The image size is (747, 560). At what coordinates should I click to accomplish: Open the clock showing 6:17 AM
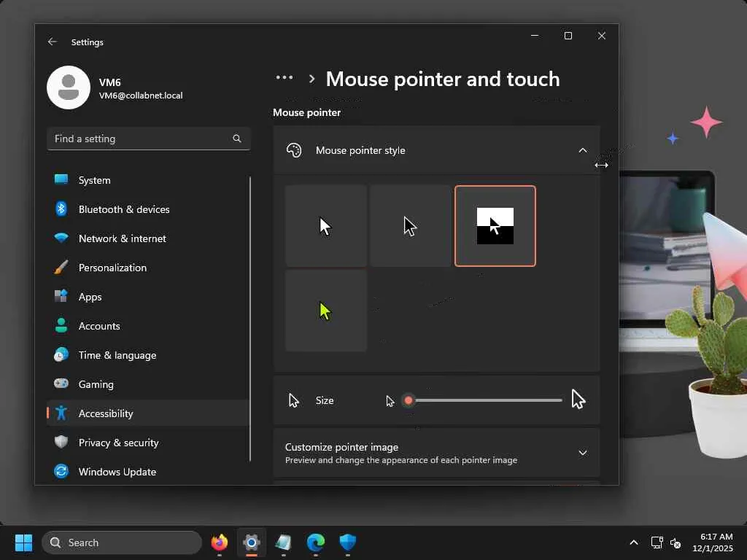click(713, 542)
